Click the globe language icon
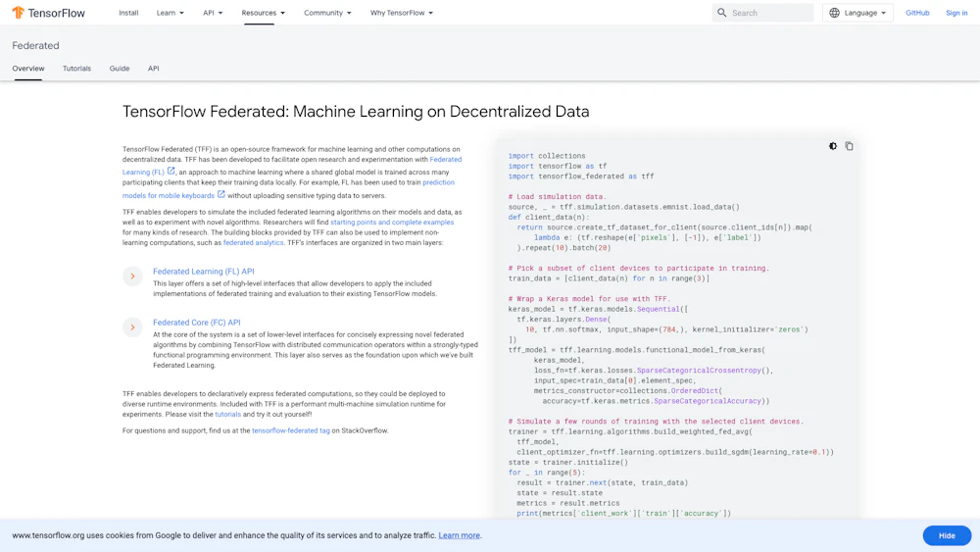 [x=834, y=13]
